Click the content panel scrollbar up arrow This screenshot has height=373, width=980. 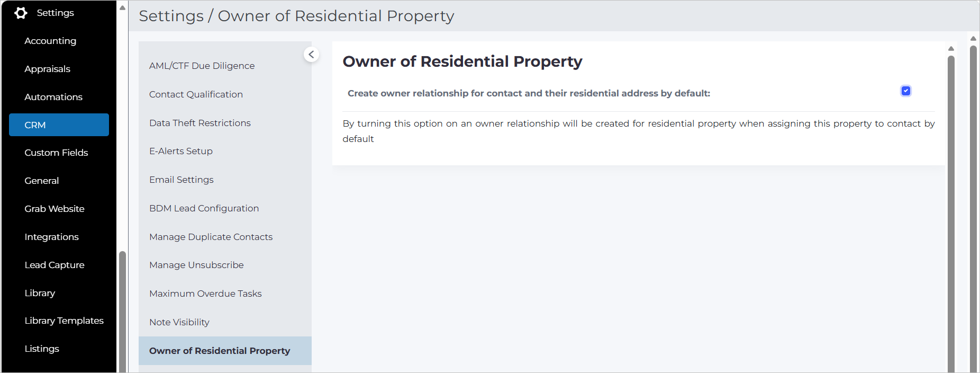[x=951, y=49]
